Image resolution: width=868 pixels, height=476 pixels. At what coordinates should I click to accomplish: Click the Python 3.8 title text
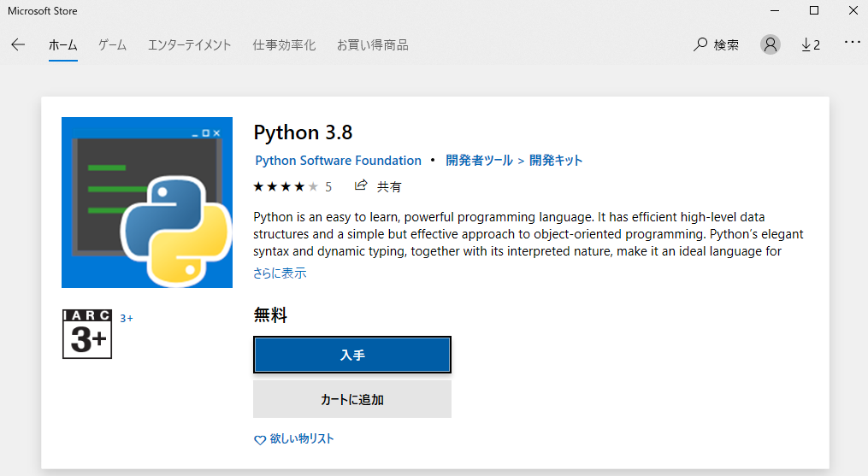(303, 132)
